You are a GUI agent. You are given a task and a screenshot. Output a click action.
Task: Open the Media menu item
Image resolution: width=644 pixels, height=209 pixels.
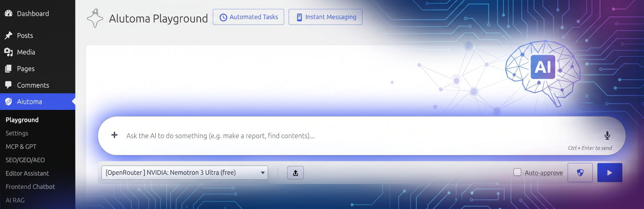coord(38,52)
